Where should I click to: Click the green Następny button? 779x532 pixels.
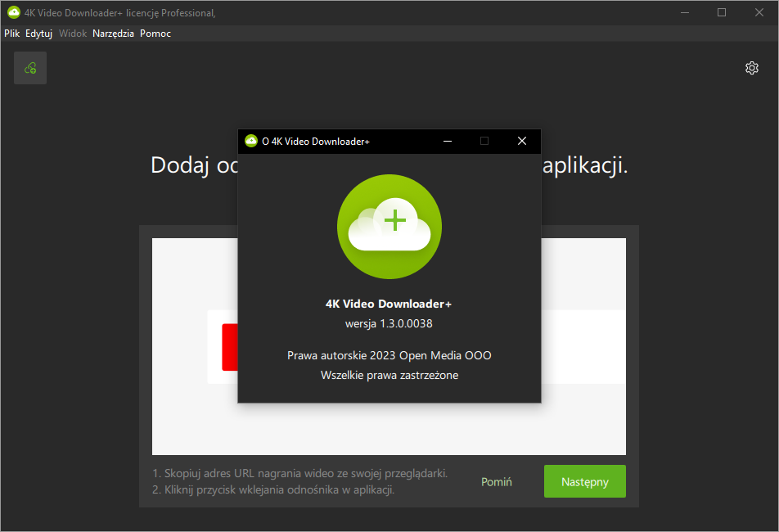pos(585,481)
